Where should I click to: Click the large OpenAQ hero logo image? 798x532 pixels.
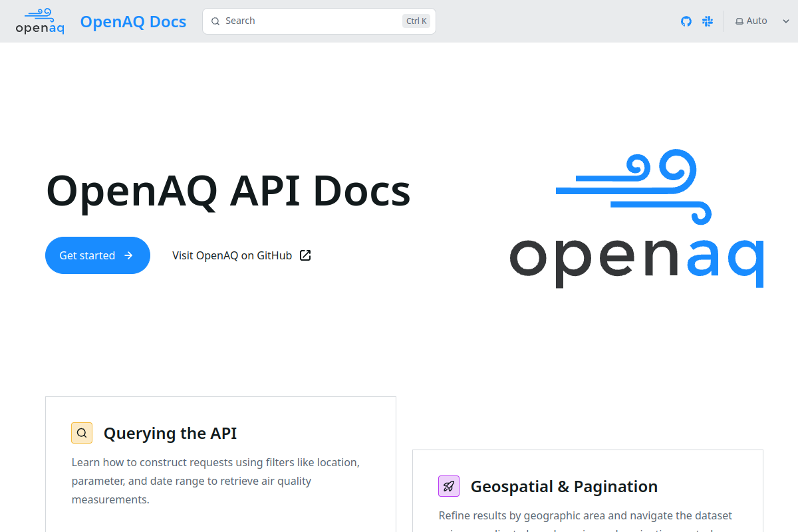click(x=636, y=218)
